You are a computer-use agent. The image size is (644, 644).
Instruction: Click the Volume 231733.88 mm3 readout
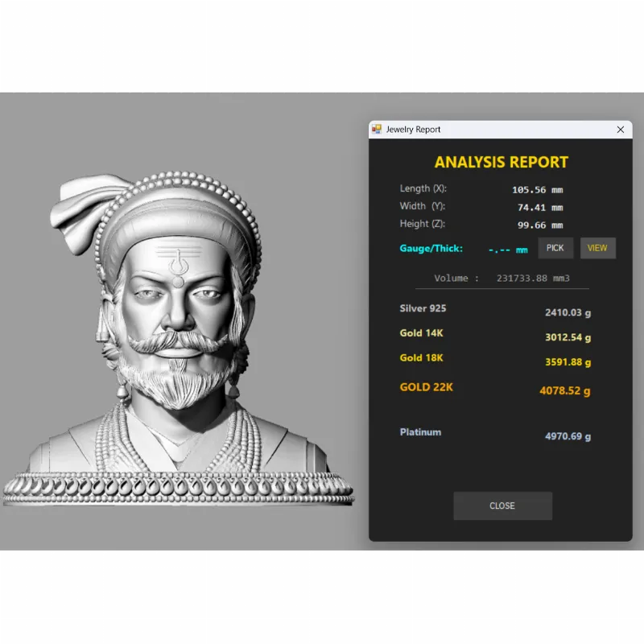[x=502, y=279]
